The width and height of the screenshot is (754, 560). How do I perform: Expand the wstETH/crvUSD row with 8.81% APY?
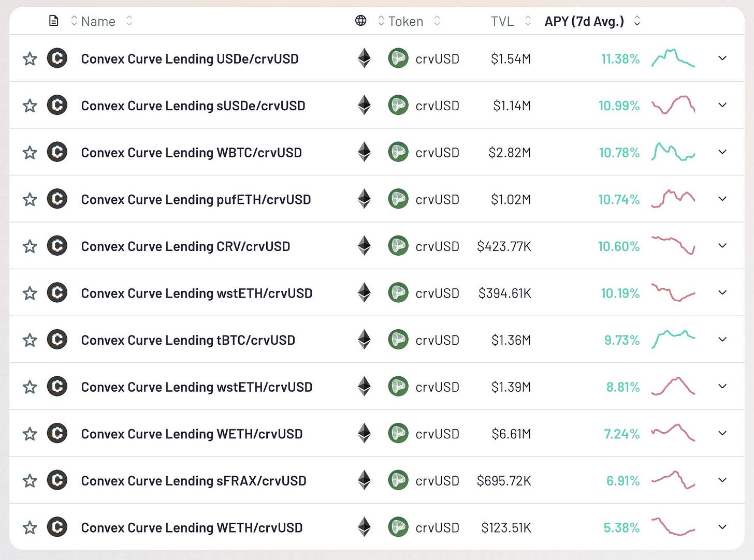pos(722,386)
